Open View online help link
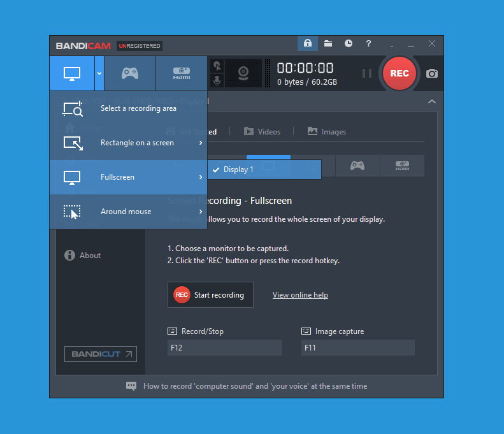504x434 pixels. (x=300, y=295)
